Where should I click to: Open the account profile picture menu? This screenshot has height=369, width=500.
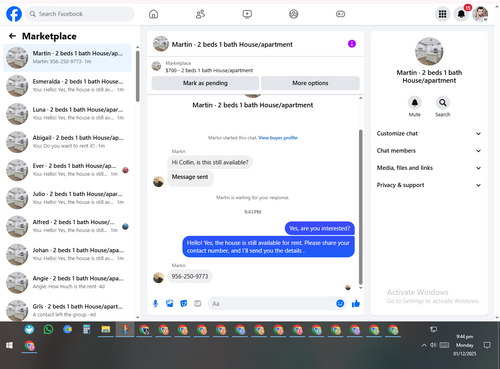(x=480, y=14)
